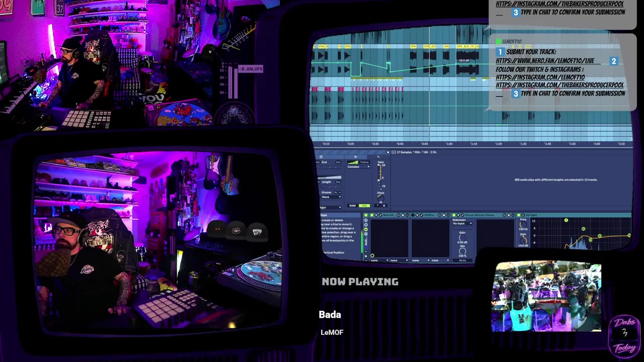644x362 pixels.
Task: Open the wrench icon on the Real GA device
Action: (380, 215)
